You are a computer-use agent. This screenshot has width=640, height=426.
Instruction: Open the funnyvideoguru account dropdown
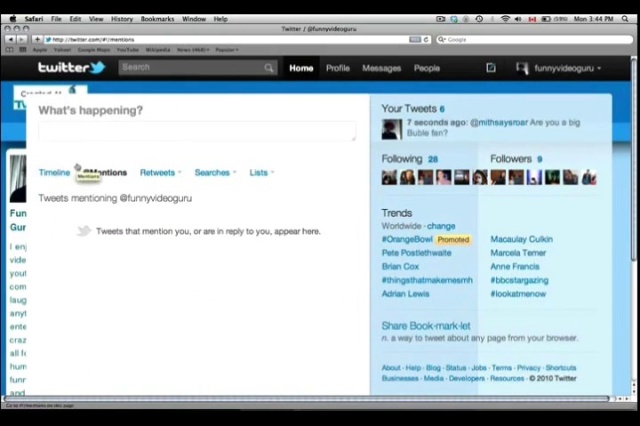pyautogui.click(x=599, y=68)
